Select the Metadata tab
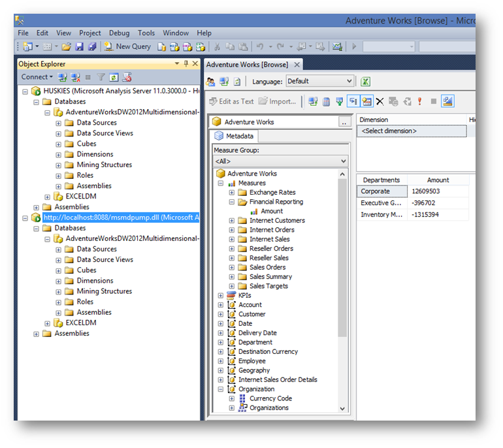This screenshot has height=448, width=503. pos(234,136)
